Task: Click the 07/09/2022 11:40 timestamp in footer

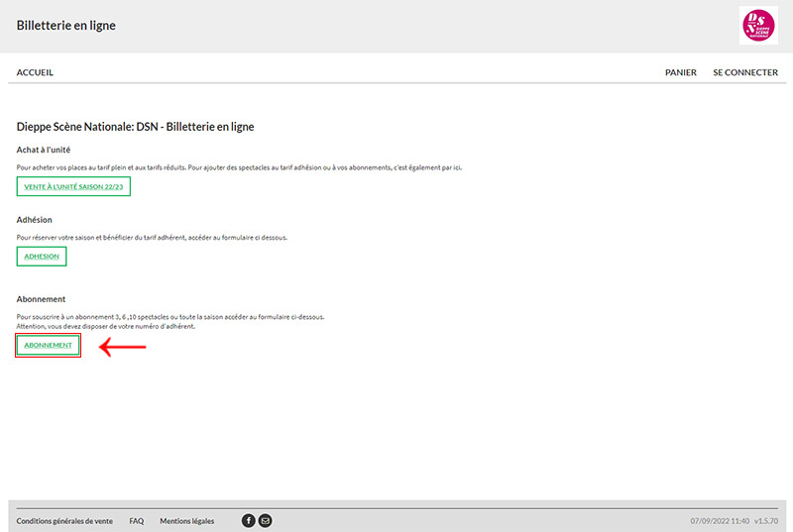Action: point(720,521)
